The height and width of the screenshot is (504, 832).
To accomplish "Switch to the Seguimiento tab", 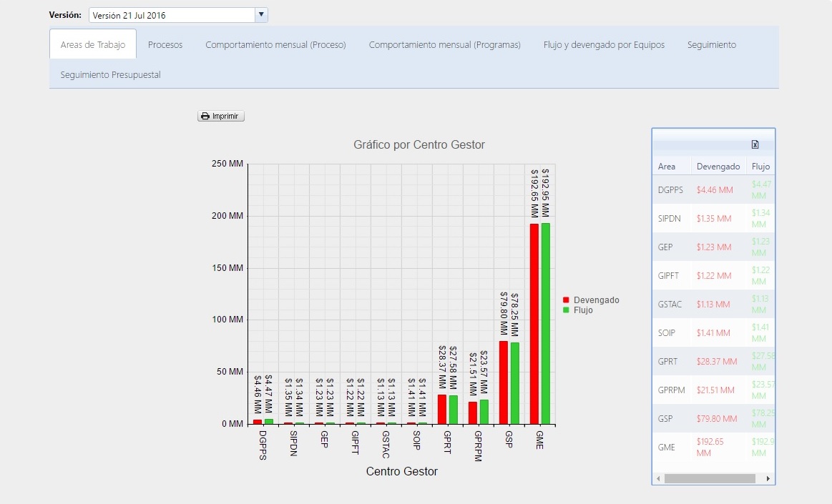I will (712, 44).
